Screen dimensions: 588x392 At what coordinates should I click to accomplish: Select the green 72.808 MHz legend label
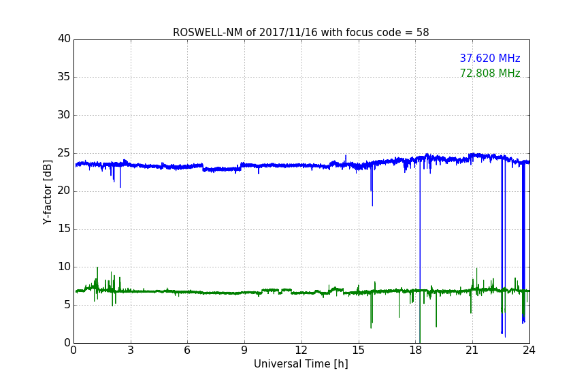click(x=490, y=73)
